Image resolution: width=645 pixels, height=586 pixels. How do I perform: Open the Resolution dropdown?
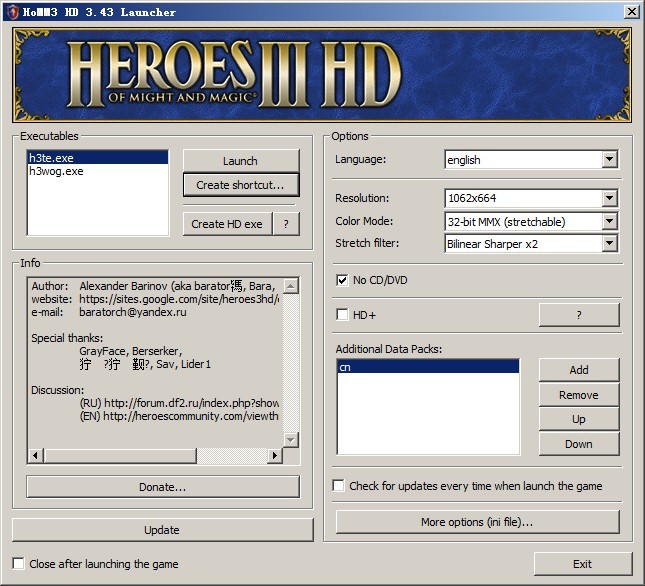click(609, 198)
